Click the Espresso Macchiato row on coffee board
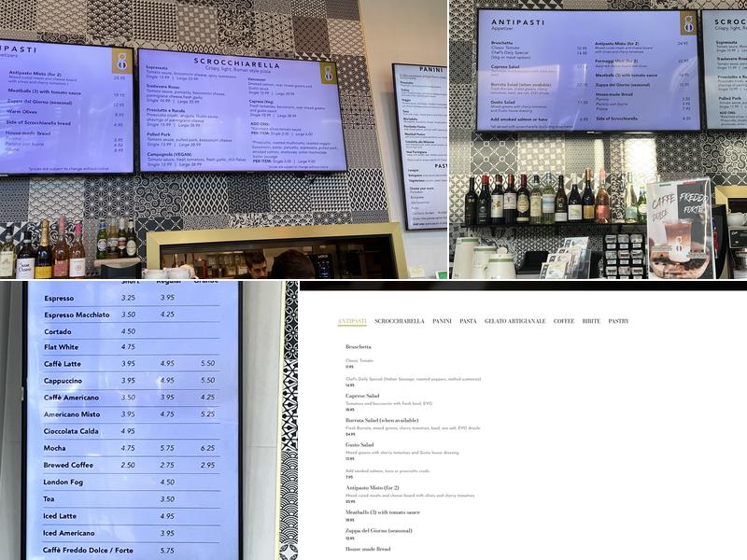This screenshot has width=747, height=560. pyautogui.click(x=76, y=315)
